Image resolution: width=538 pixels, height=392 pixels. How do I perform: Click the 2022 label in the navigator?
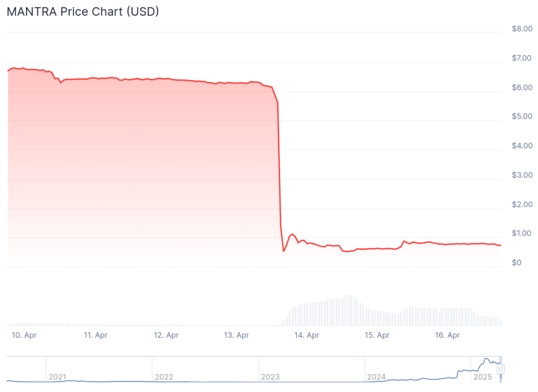click(x=164, y=377)
